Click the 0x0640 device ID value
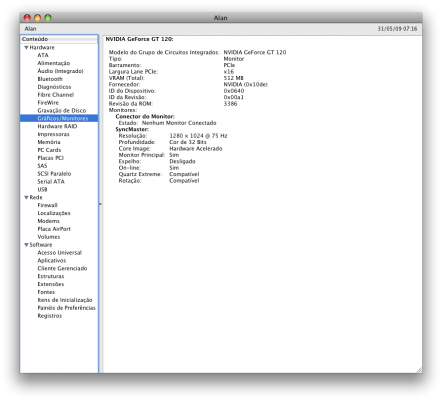Image resolution: width=442 pixels, height=400 pixels. click(x=234, y=91)
